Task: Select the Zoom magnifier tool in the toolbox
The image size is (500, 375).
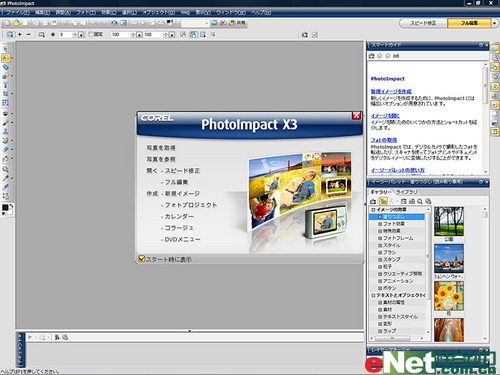Action: [5, 169]
